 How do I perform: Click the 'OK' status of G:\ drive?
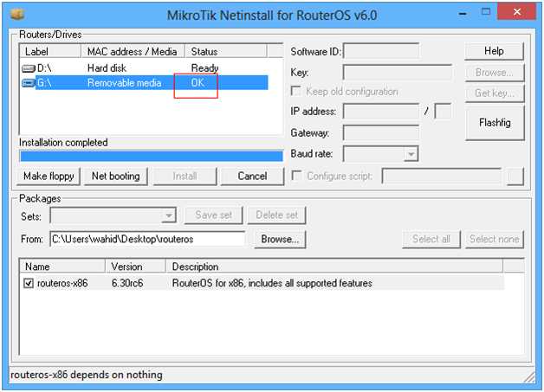[x=198, y=83]
